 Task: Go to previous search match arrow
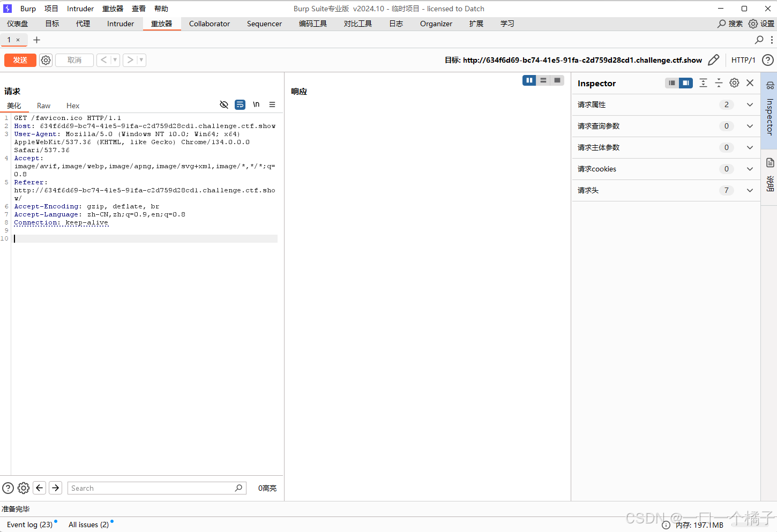coord(40,488)
